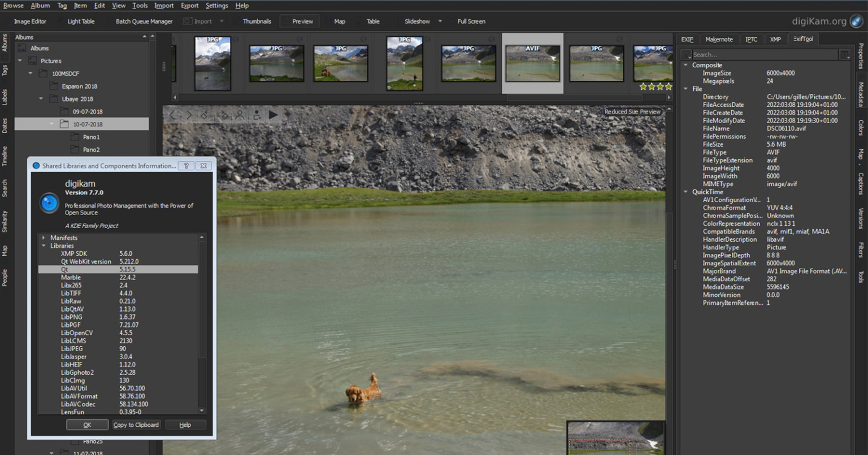Open the Light Table
Screen dimensions: 868x455
pos(82,21)
